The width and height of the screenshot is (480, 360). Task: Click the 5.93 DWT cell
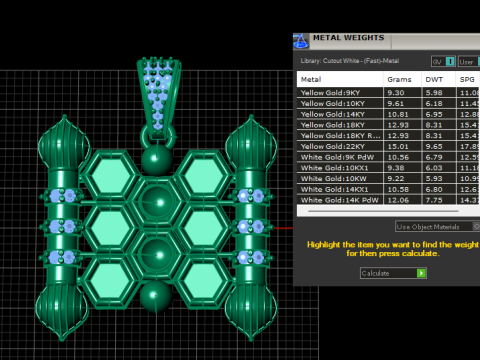[x=438, y=178]
